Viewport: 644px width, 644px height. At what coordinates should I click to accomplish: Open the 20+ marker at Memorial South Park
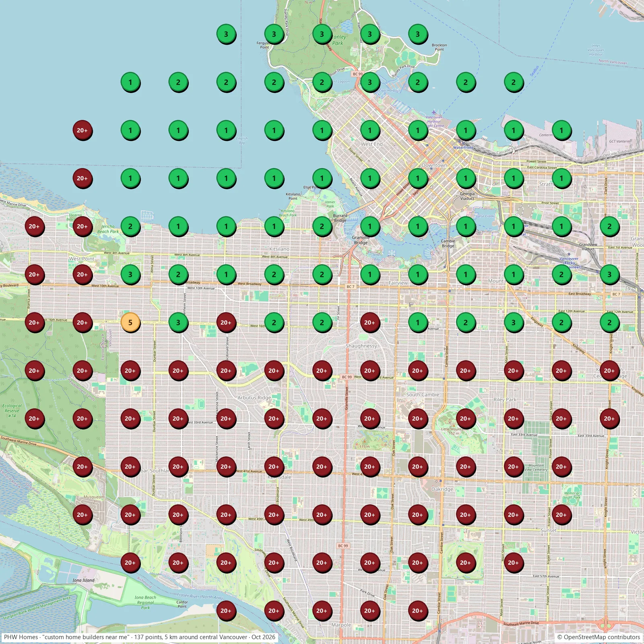pos(561,515)
